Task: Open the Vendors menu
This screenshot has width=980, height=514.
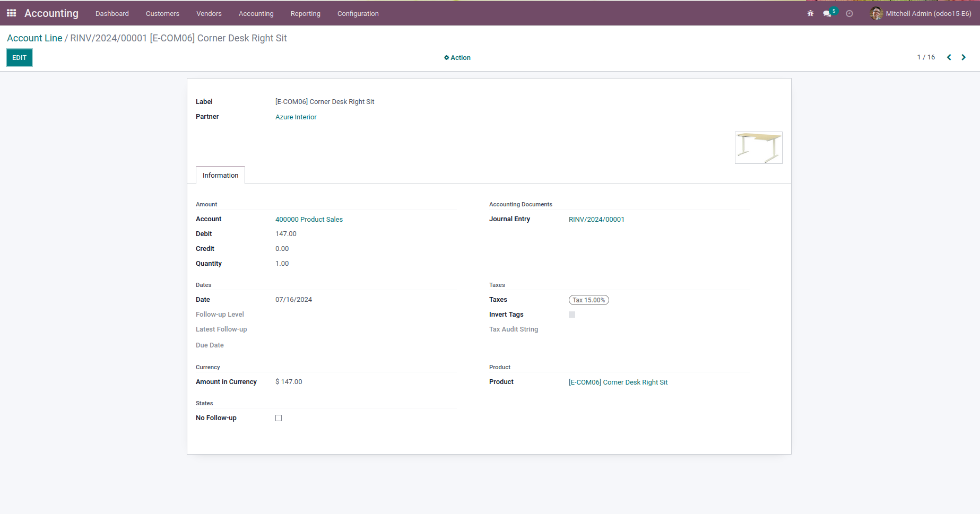Action: pos(209,14)
